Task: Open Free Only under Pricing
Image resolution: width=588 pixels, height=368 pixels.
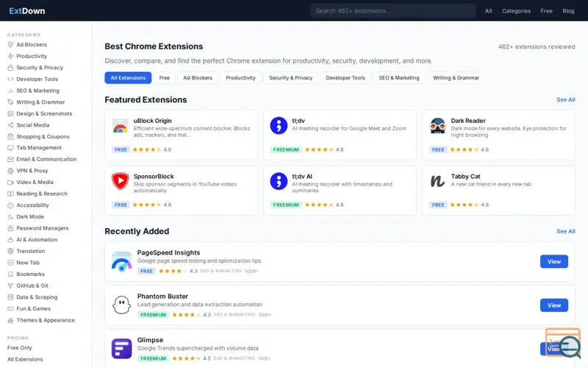Action: point(20,347)
